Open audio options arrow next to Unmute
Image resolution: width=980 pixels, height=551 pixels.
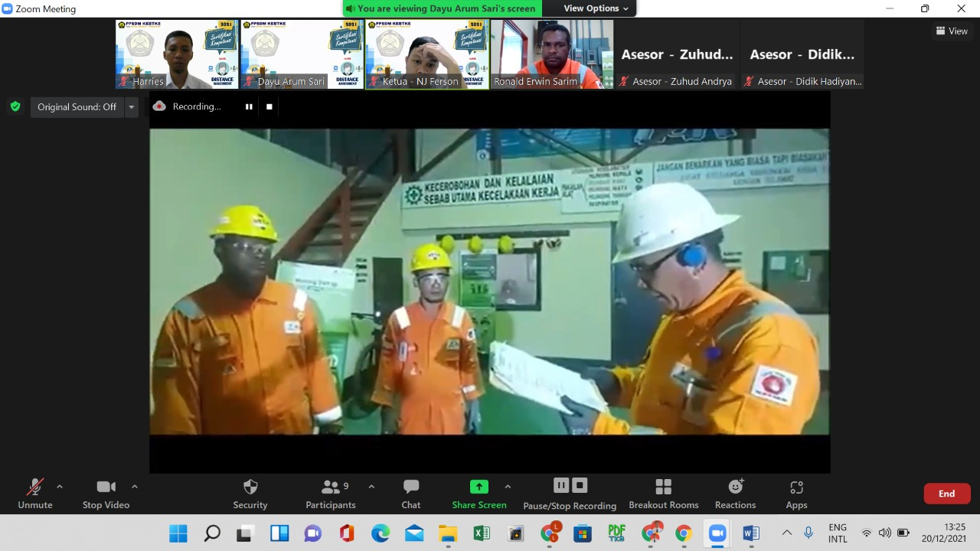coord(60,487)
